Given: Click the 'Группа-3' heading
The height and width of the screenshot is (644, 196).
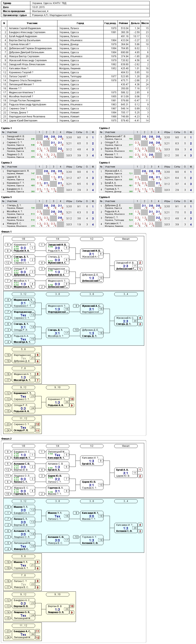Looking at the screenshot, I should (x=6, y=163).
